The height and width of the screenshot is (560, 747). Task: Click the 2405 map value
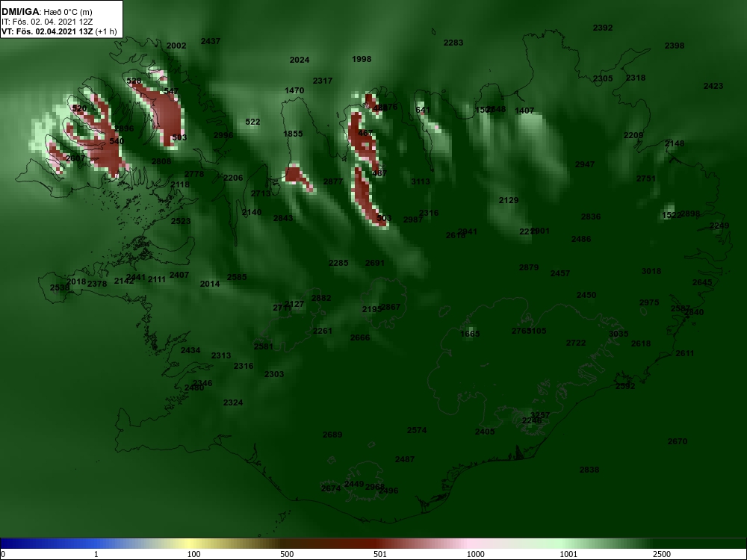coord(485,432)
